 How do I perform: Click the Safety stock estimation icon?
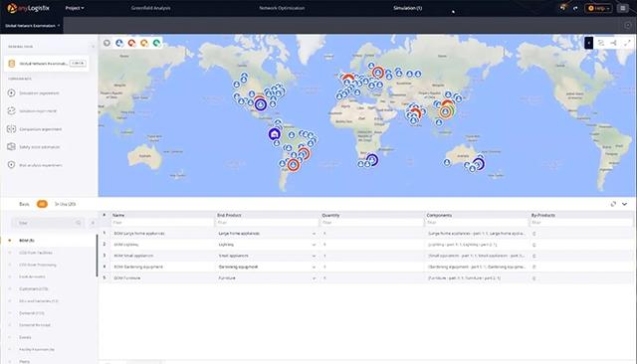[11, 146]
